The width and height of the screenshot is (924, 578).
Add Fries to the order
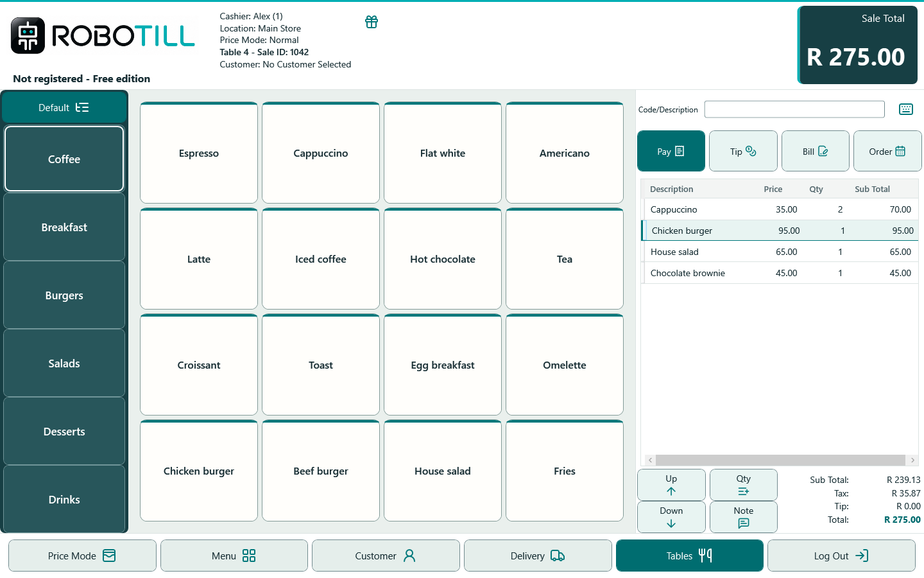(565, 471)
